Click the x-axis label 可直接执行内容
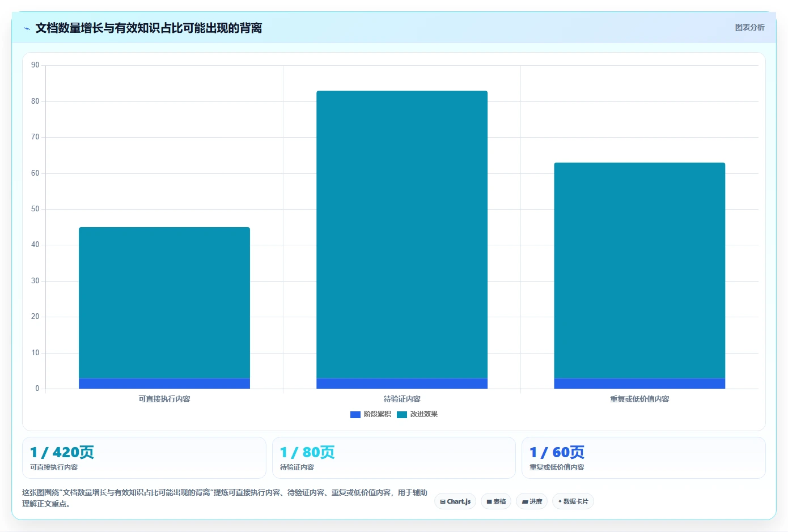The width and height of the screenshot is (788, 532). [x=164, y=399]
